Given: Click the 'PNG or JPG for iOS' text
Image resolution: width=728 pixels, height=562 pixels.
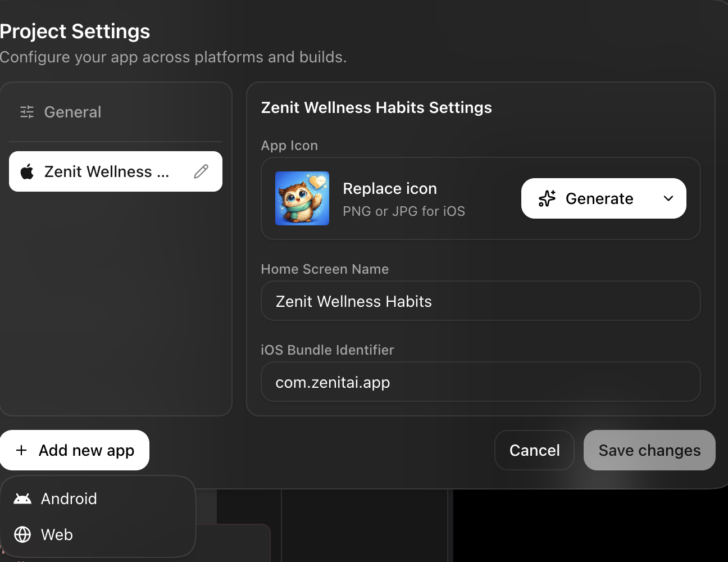Looking at the screenshot, I should click(404, 211).
